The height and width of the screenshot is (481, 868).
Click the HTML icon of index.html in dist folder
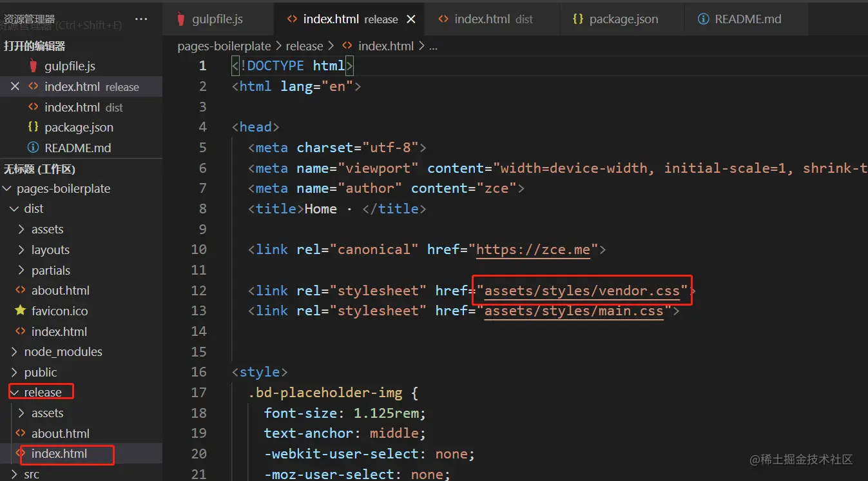coord(21,331)
